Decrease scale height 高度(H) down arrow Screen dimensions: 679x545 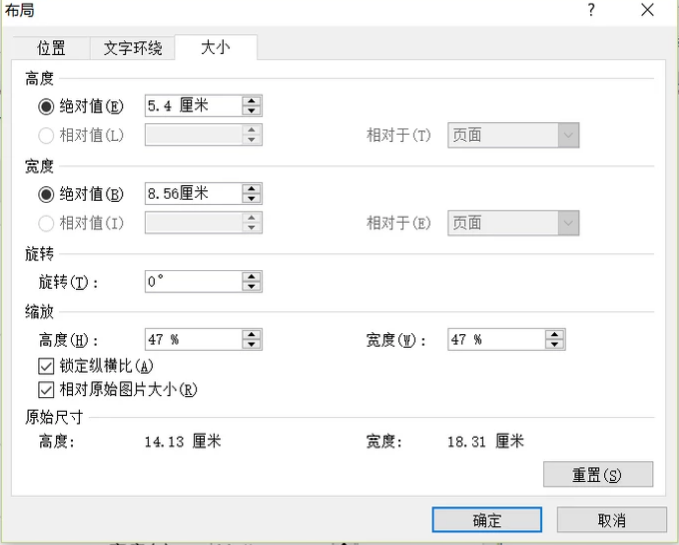pos(252,345)
